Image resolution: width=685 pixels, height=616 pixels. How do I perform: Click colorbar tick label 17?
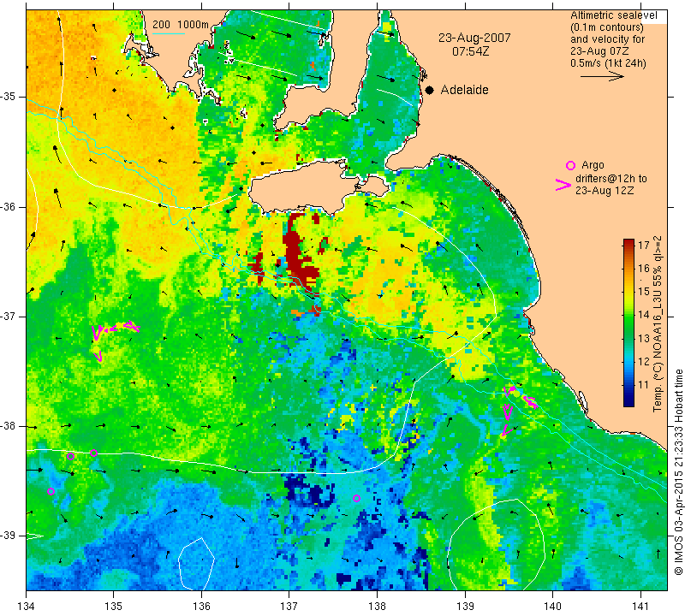tap(644, 245)
